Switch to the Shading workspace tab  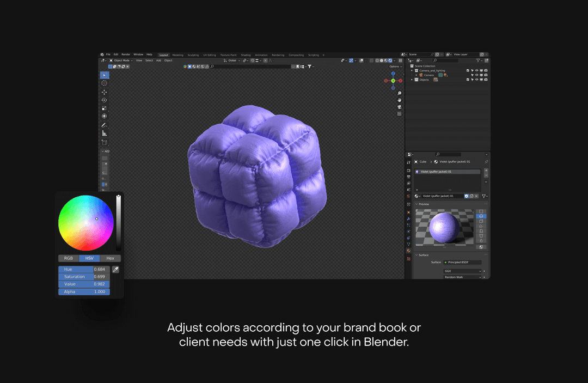coord(246,55)
